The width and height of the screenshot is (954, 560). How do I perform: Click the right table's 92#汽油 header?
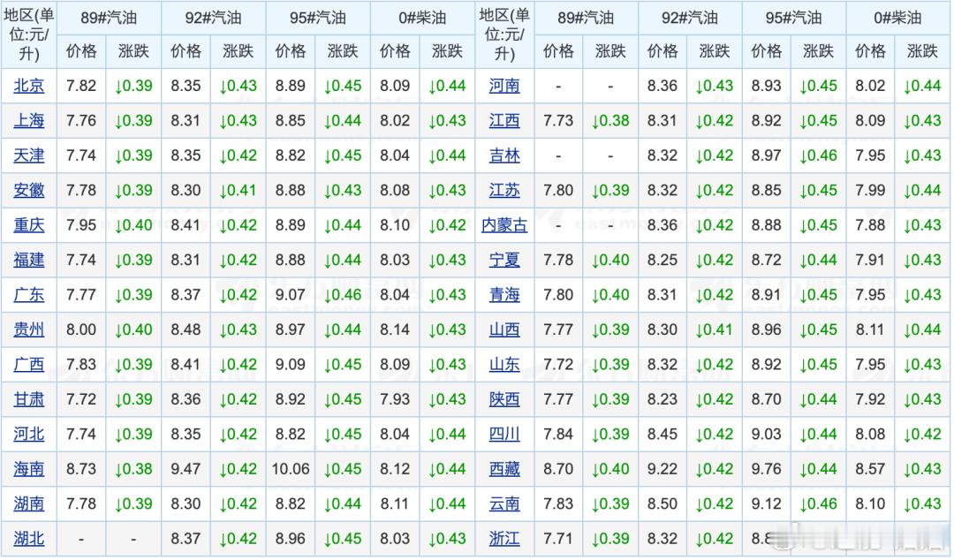pos(690,18)
